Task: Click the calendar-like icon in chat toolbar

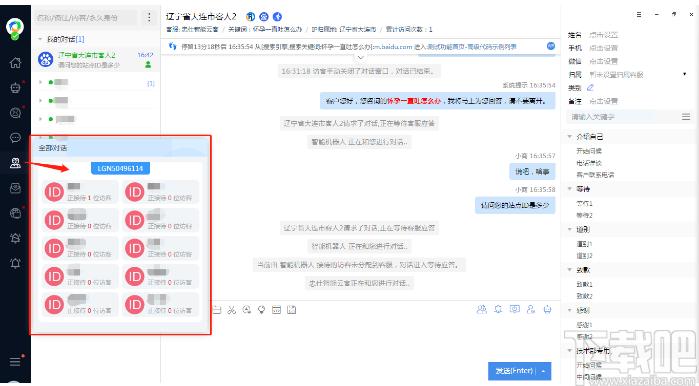Action: pyautogui.click(x=276, y=310)
